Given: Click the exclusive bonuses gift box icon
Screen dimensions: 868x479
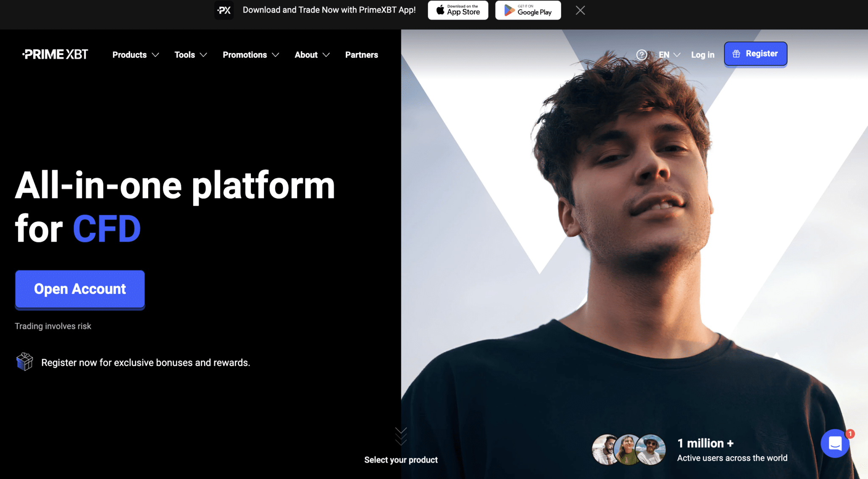Looking at the screenshot, I should (25, 362).
